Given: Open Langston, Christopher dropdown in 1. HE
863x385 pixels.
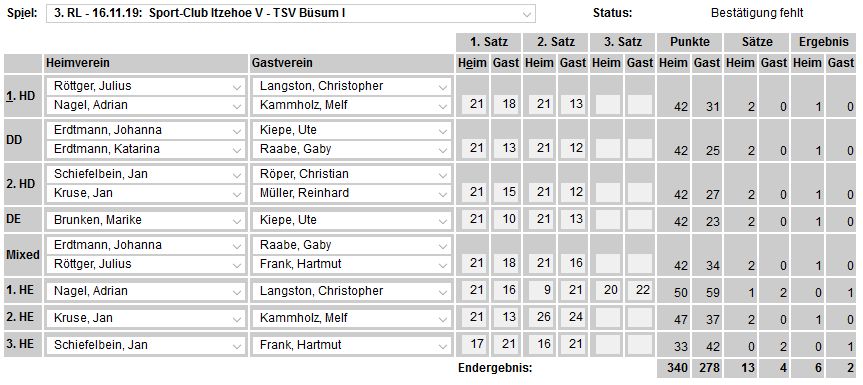Looking at the screenshot, I should tap(351, 291).
